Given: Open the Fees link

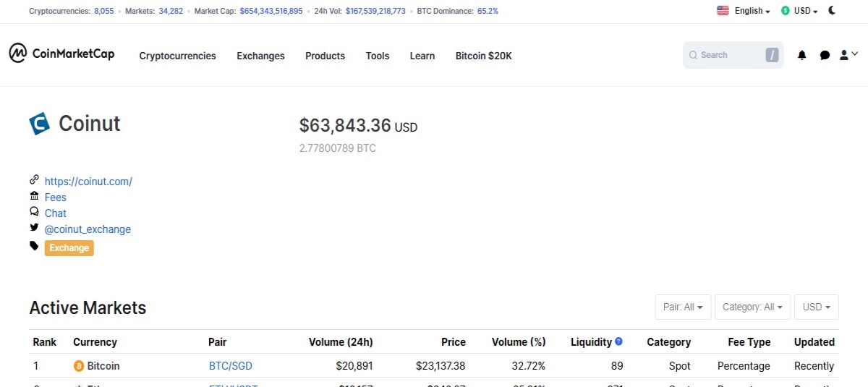Looking at the screenshot, I should tap(55, 197).
